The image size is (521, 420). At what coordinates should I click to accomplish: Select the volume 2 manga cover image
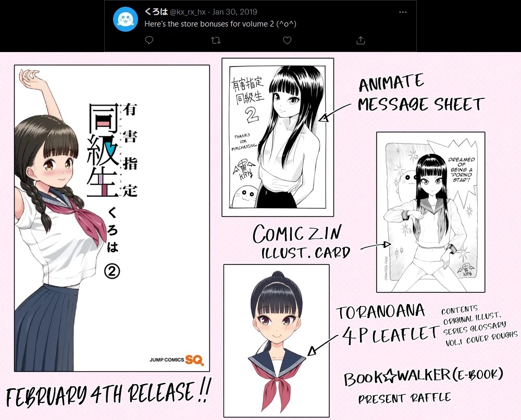[x=111, y=218]
